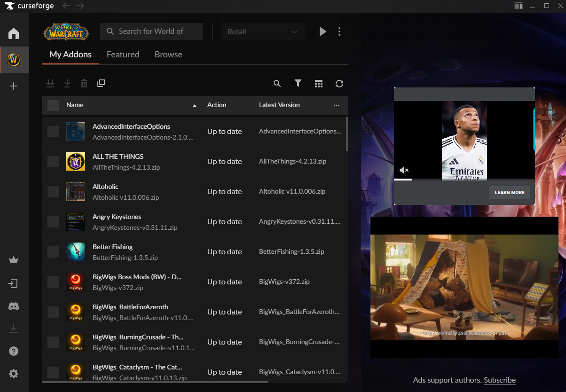The height and width of the screenshot is (392, 566).
Task: Add a new game with plus icon
Action: pyautogui.click(x=14, y=86)
